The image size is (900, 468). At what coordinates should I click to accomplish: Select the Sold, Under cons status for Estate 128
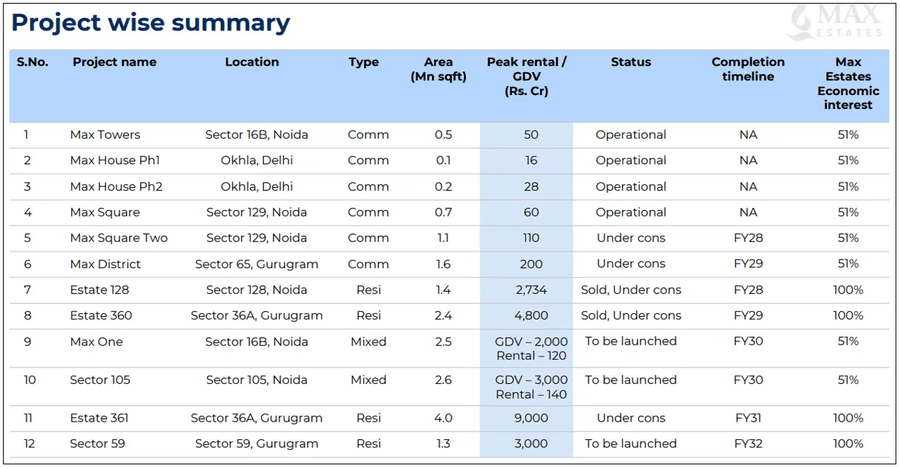tap(631, 290)
